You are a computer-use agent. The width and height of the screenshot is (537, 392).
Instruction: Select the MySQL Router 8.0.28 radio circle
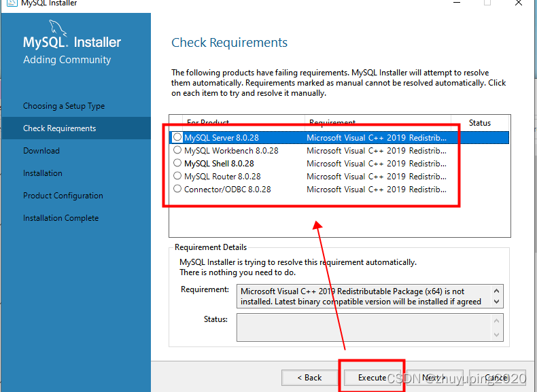pos(177,176)
